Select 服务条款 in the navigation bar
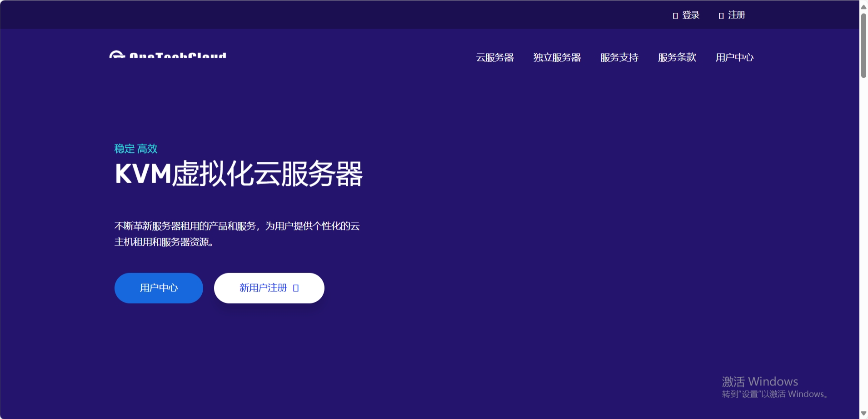The image size is (868, 419). 676,57
